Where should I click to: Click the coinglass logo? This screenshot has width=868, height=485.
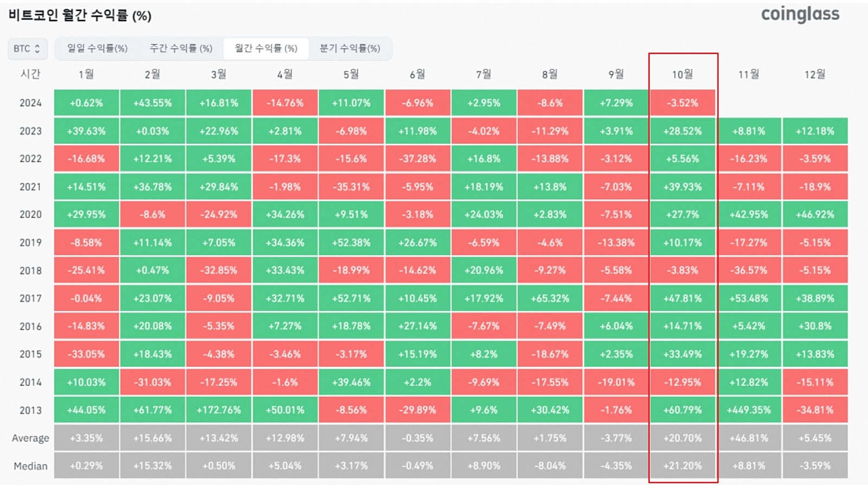800,15
